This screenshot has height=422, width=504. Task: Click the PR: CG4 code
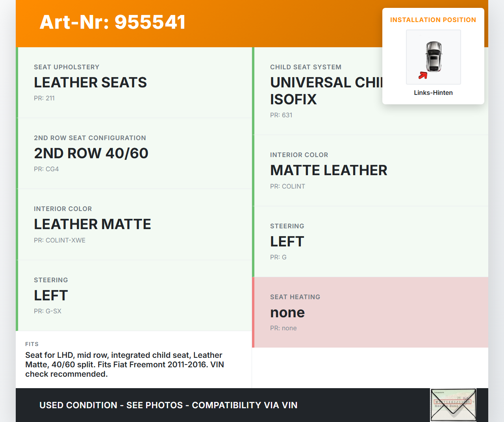tap(46, 169)
